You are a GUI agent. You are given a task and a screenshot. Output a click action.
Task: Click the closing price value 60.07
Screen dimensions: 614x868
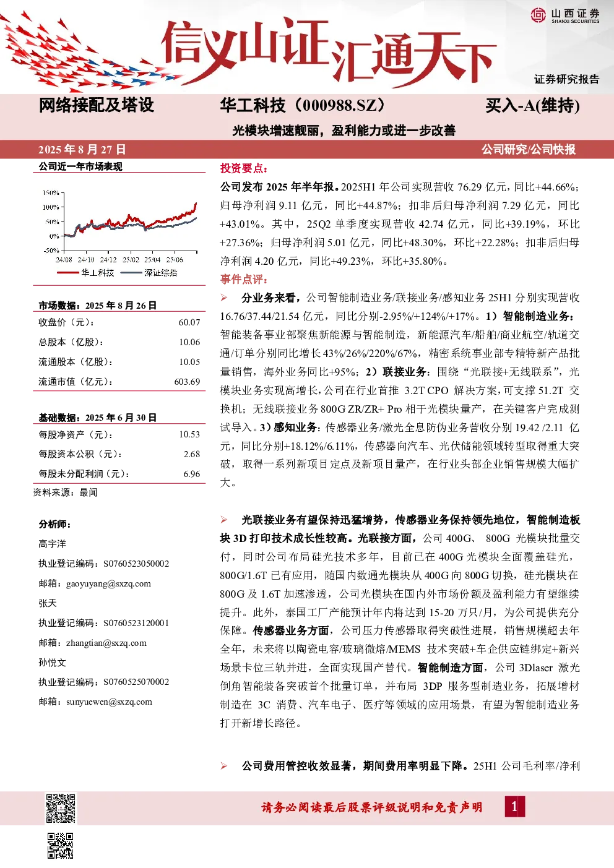[189, 322]
